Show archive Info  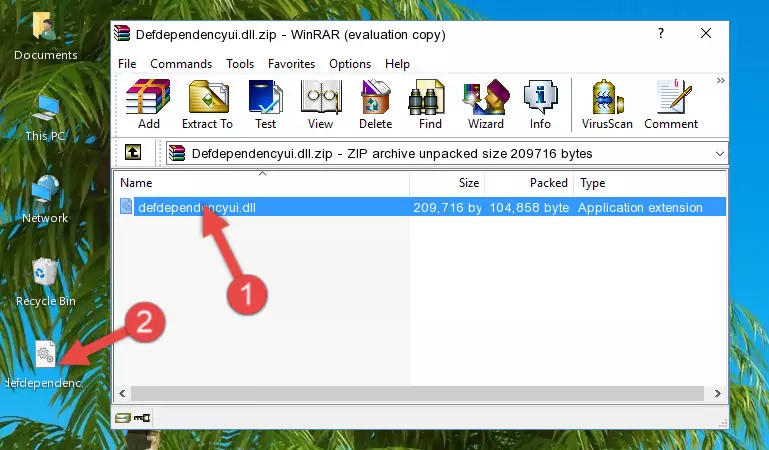[x=540, y=104]
